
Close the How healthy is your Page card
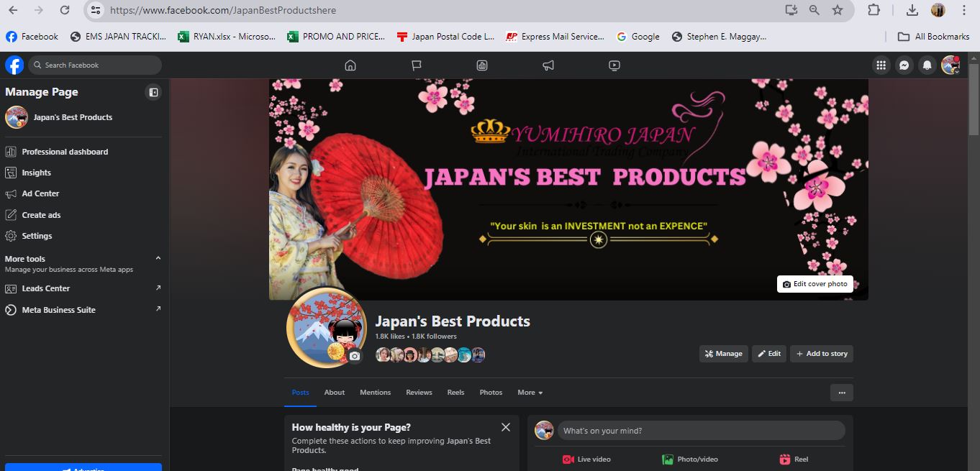[506, 427]
